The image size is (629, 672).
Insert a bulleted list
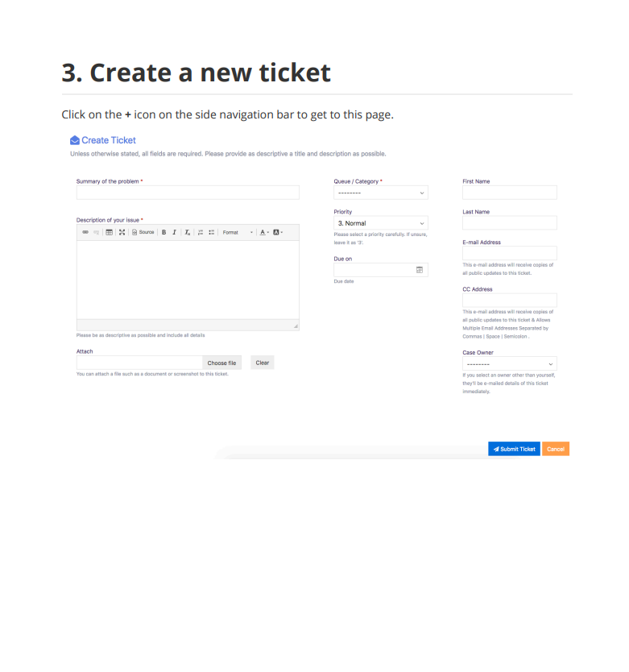tap(211, 232)
